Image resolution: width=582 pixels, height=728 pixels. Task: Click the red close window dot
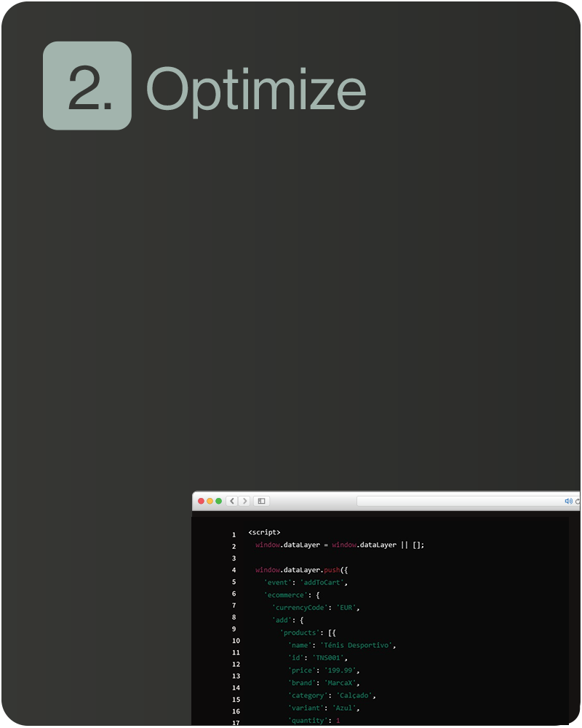coord(202,501)
